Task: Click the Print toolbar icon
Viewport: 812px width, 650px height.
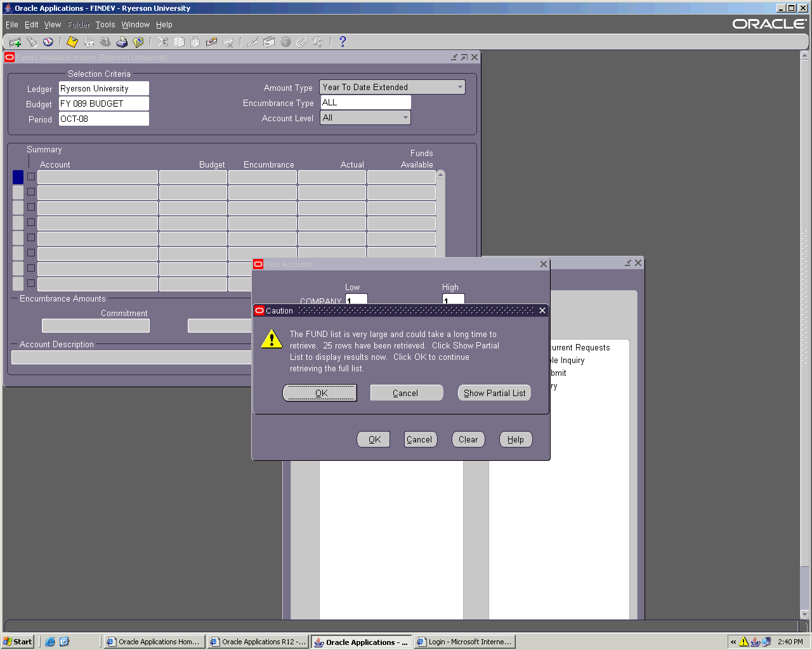Action: pyautogui.click(x=122, y=42)
